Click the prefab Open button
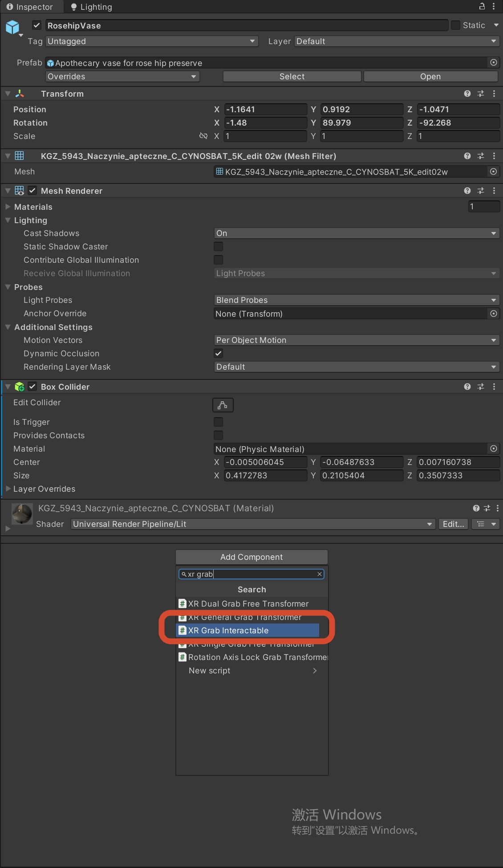The height and width of the screenshot is (868, 503). point(430,76)
